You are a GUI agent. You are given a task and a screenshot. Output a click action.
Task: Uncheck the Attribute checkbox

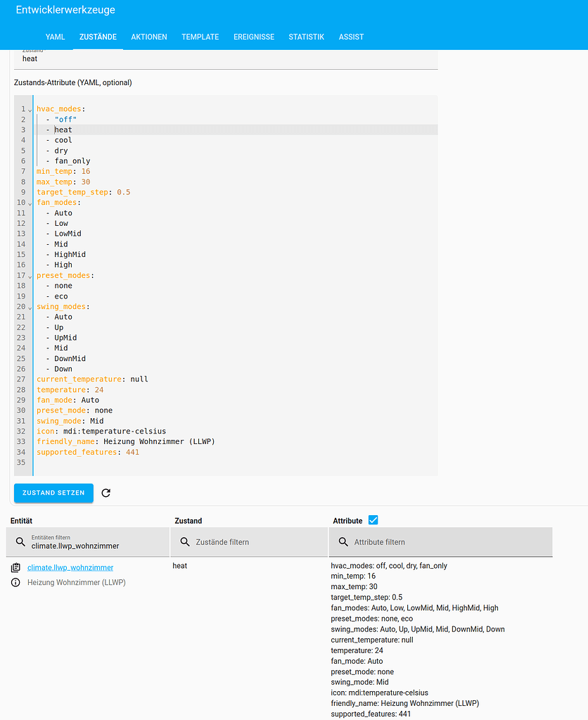(x=372, y=519)
